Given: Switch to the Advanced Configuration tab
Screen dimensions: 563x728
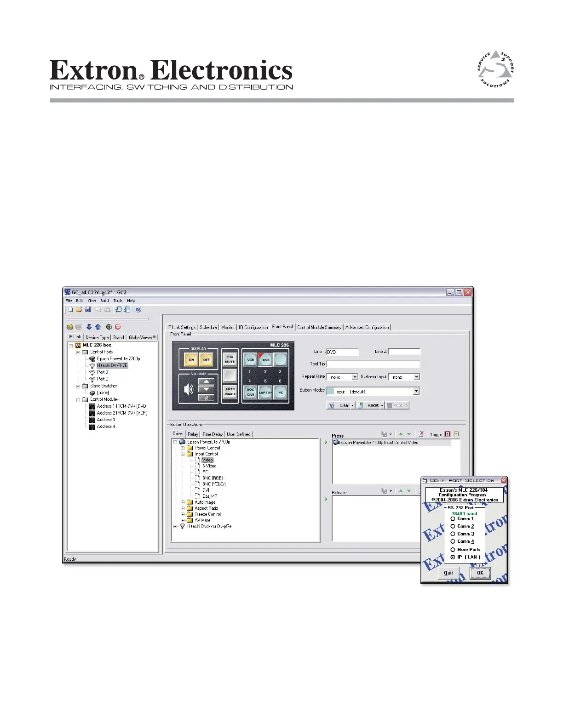Looking at the screenshot, I should coord(367,327).
